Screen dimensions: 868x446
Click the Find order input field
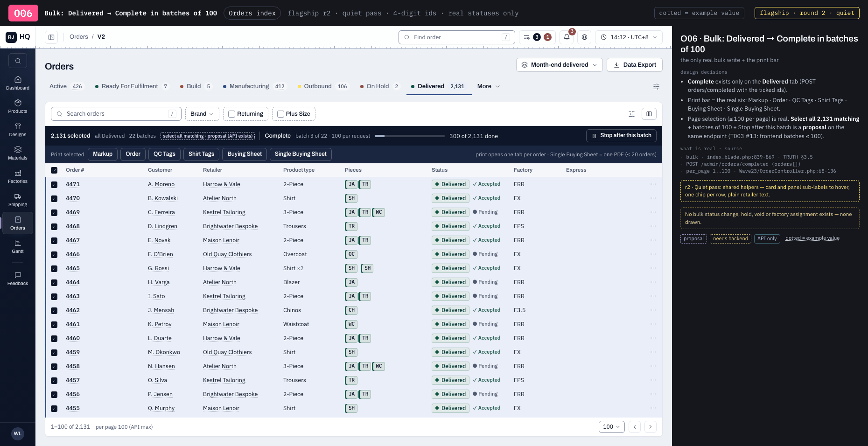click(x=456, y=37)
